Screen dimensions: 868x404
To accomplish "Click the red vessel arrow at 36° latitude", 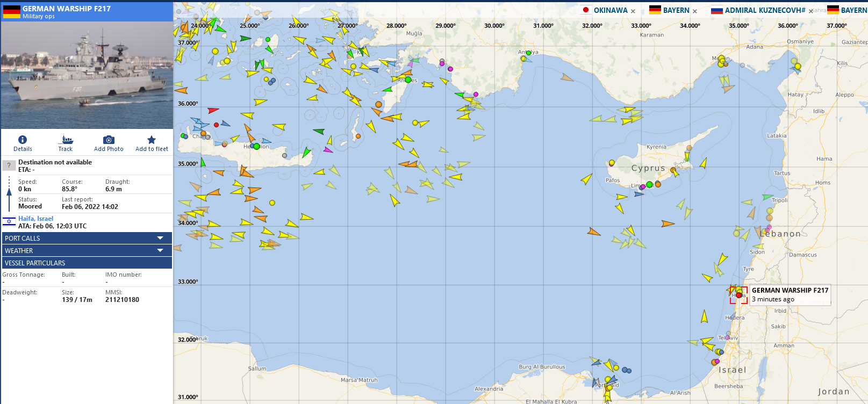I will click(213, 110).
